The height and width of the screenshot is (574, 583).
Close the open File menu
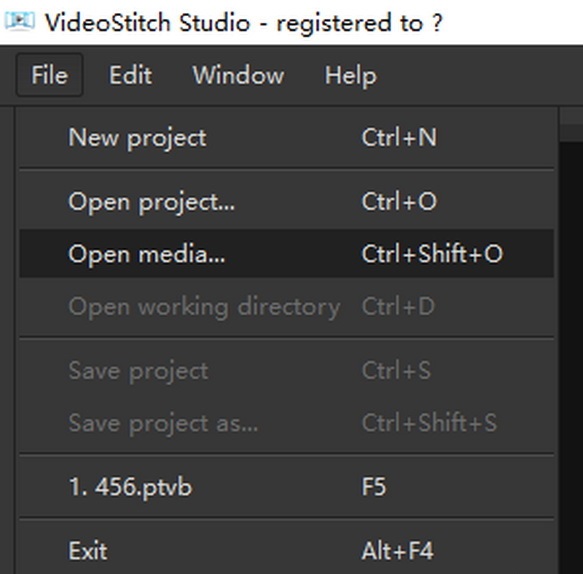click(49, 75)
